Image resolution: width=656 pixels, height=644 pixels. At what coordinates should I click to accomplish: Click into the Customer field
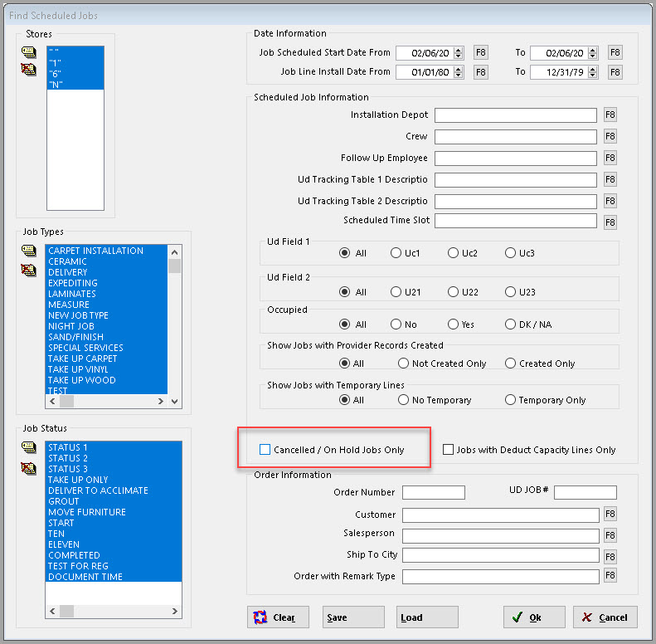(x=501, y=515)
